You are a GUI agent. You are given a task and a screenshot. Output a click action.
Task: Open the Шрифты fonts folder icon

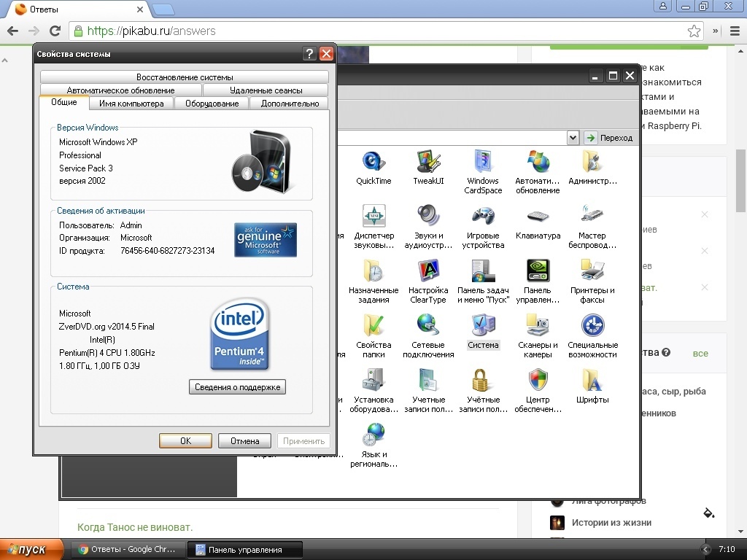[x=592, y=381]
